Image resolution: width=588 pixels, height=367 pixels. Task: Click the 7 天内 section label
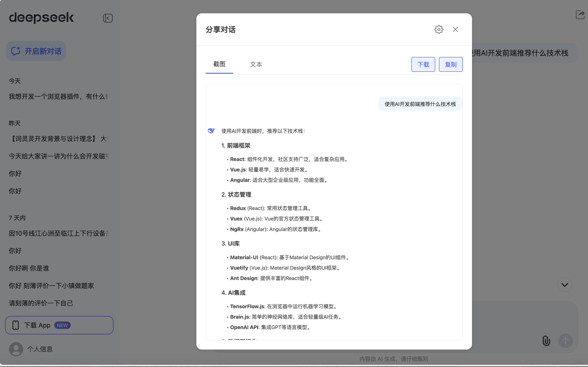[17, 218]
